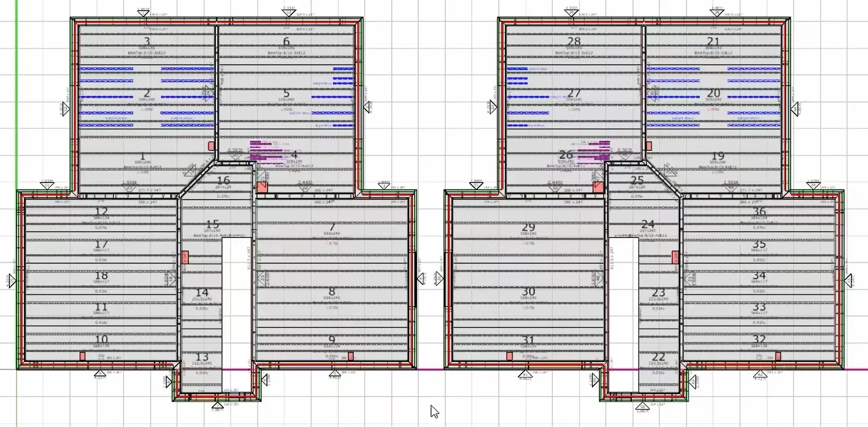
Task: Select slab panel number 23
Action: [x=658, y=293]
